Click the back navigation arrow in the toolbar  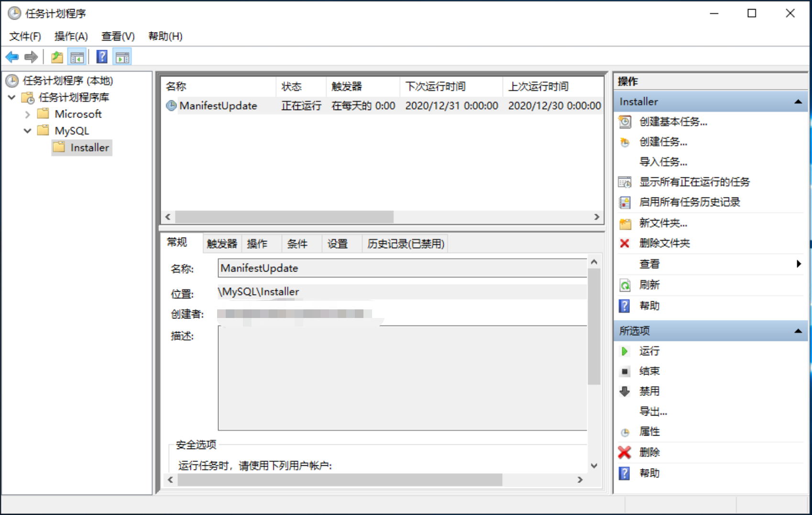(11, 56)
